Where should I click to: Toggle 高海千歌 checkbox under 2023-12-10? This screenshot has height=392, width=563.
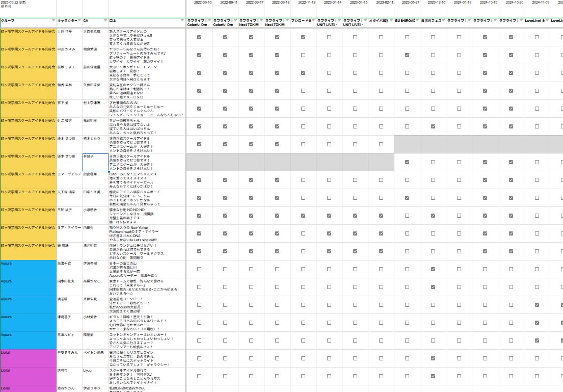433,269
